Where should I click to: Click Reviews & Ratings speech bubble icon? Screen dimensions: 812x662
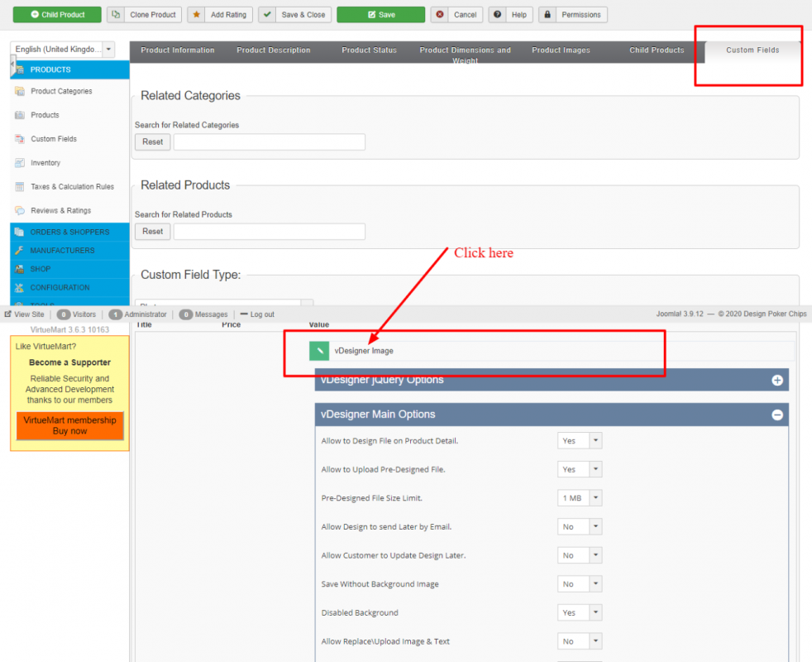[20, 210]
